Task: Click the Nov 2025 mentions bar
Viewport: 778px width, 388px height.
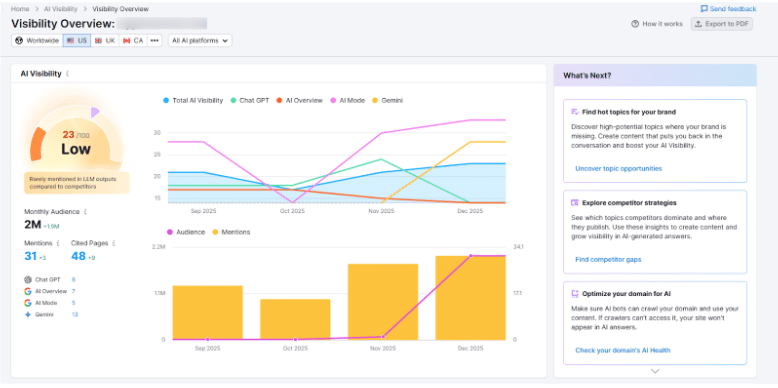Action: [x=383, y=302]
